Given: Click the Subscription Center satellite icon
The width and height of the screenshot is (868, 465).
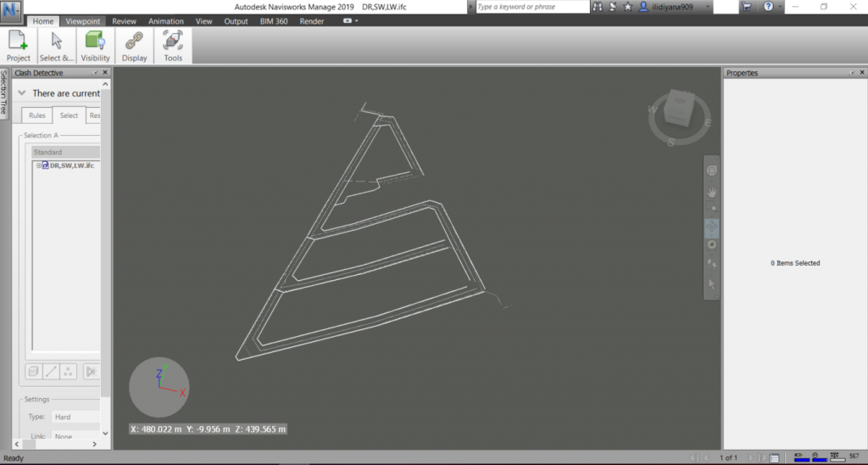Looking at the screenshot, I should click(613, 7).
